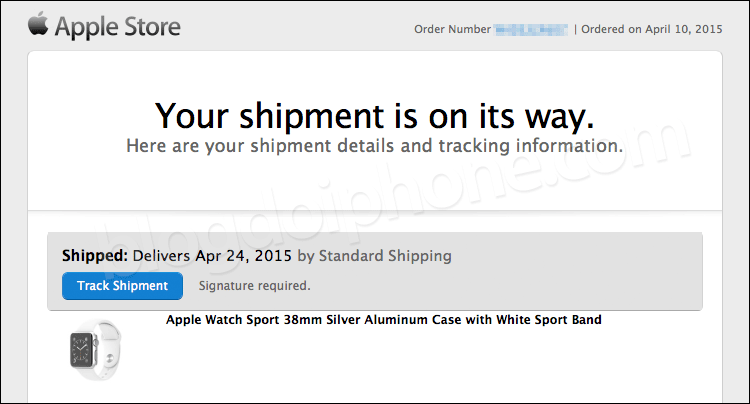Screen dimensions: 750x404
Task: Click the bold Shipped: label
Action: [95, 255]
